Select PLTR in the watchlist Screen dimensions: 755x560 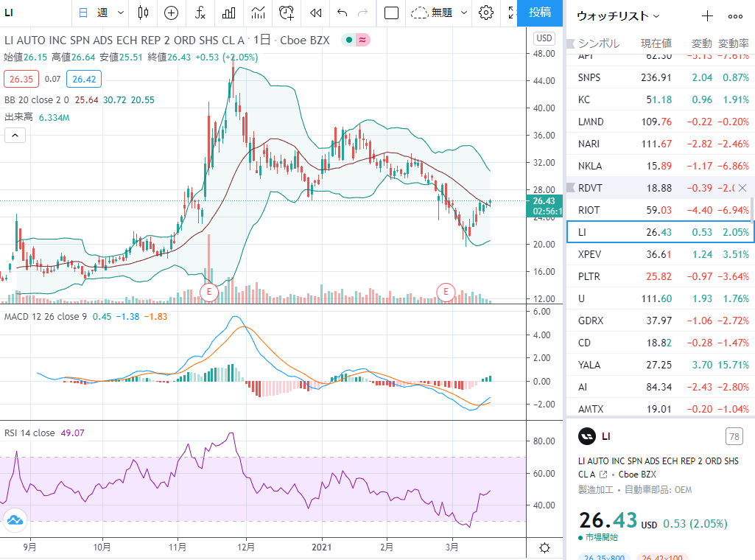[659, 276]
